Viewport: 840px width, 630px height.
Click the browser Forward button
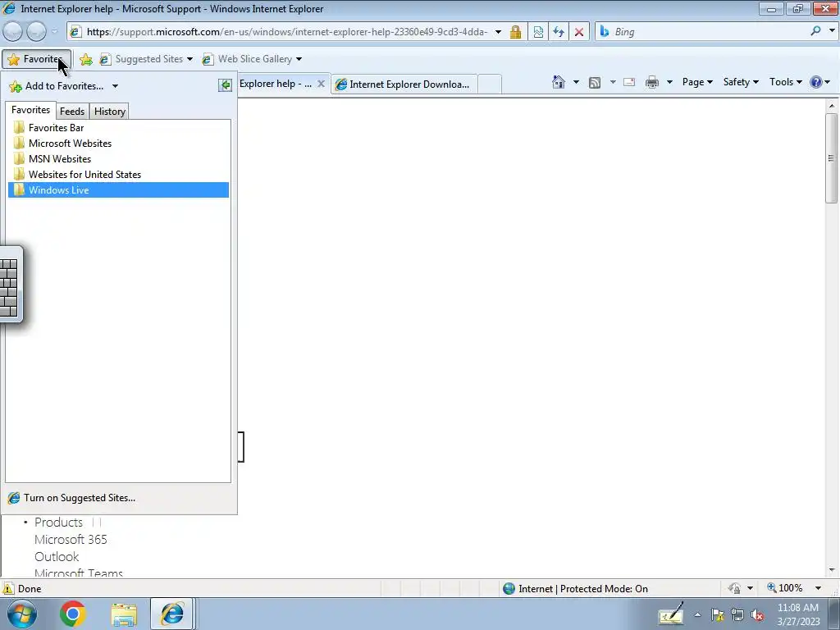[36, 32]
